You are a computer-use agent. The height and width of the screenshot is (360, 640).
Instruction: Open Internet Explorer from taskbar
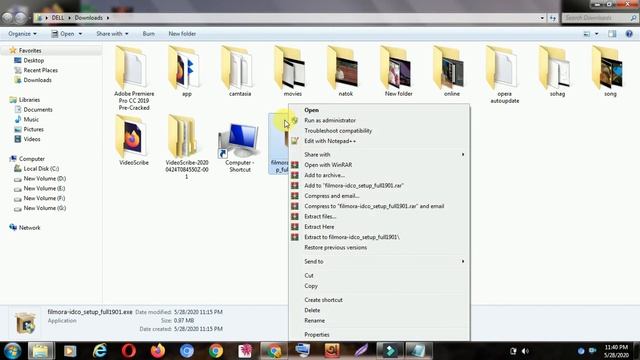100,351
